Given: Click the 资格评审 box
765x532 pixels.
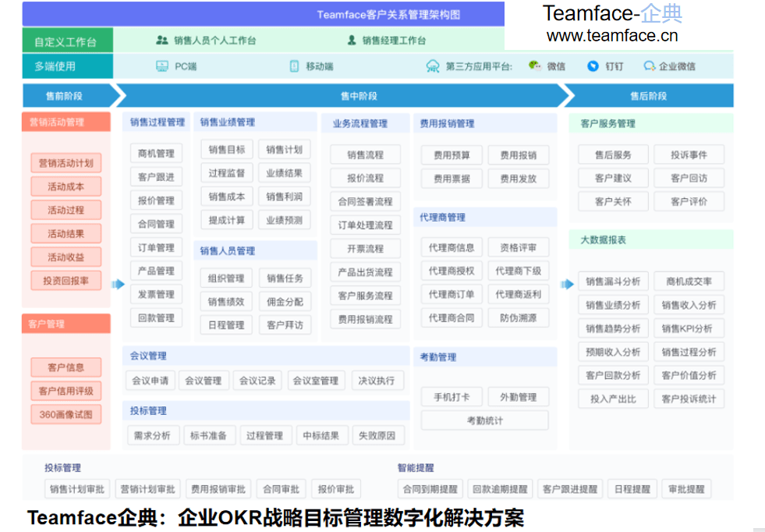Looking at the screenshot, I should (519, 247).
